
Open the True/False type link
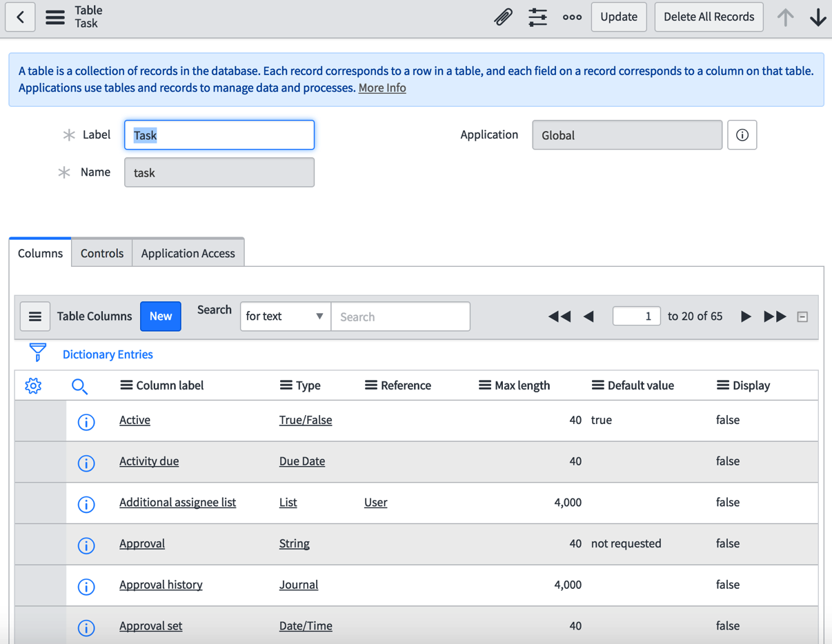pyautogui.click(x=306, y=420)
